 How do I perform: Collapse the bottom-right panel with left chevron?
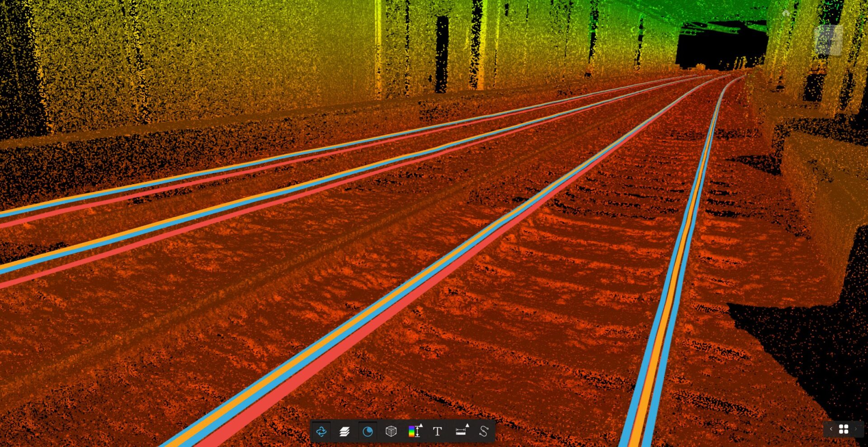pyautogui.click(x=832, y=429)
